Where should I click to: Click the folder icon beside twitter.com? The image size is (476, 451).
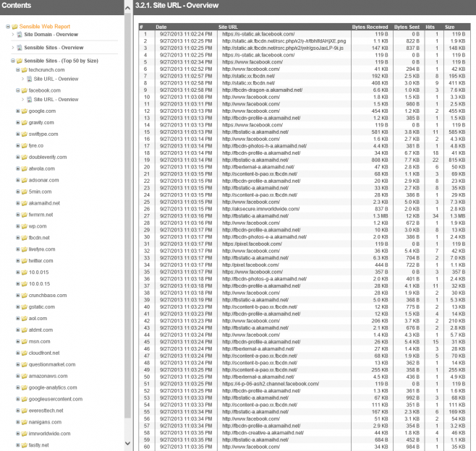coord(25,260)
